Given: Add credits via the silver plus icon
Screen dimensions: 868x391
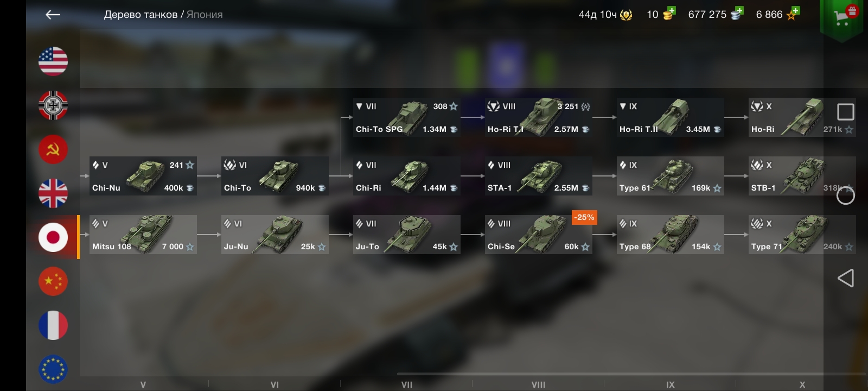Looking at the screenshot, I should (737, 14).
